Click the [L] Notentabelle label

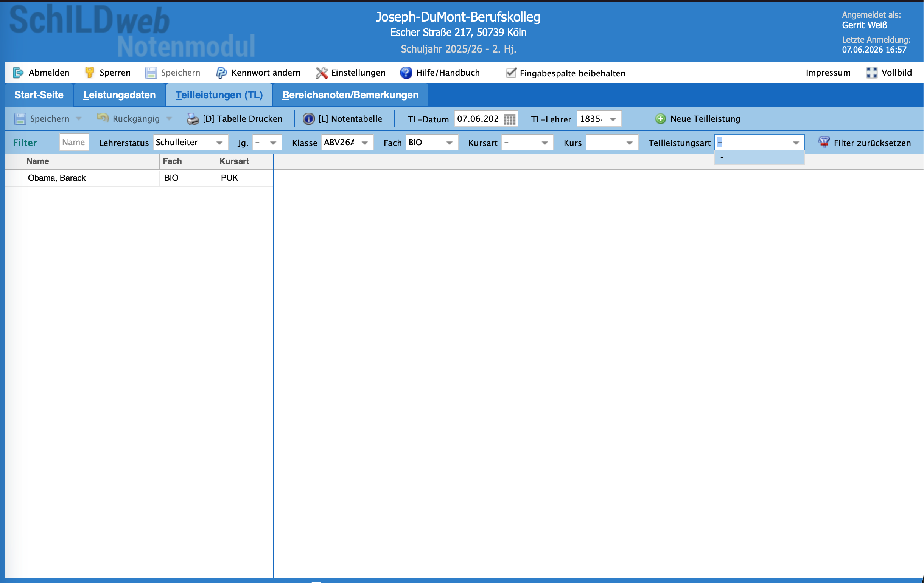point(350,119)
